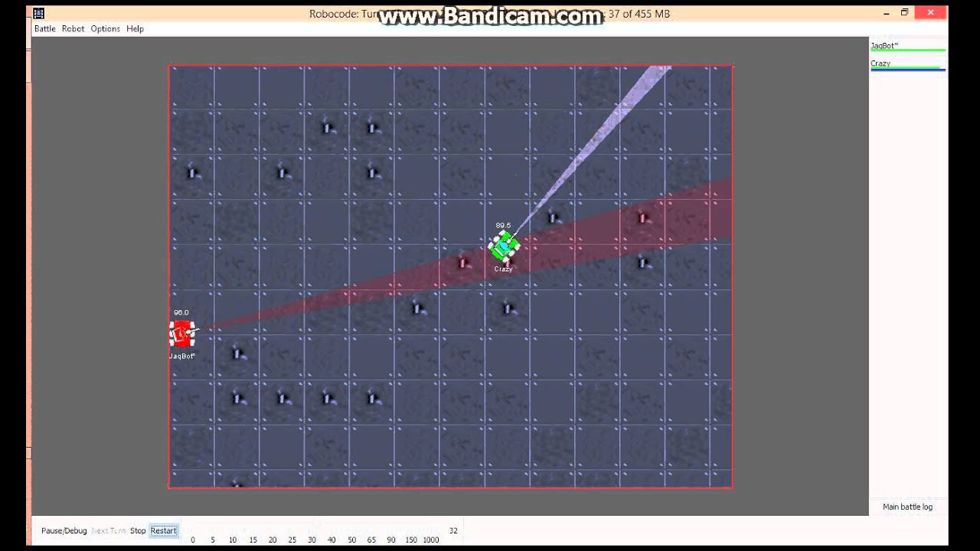
Task: Restore down the Robocode window
Action: click(x=904, y=12)
